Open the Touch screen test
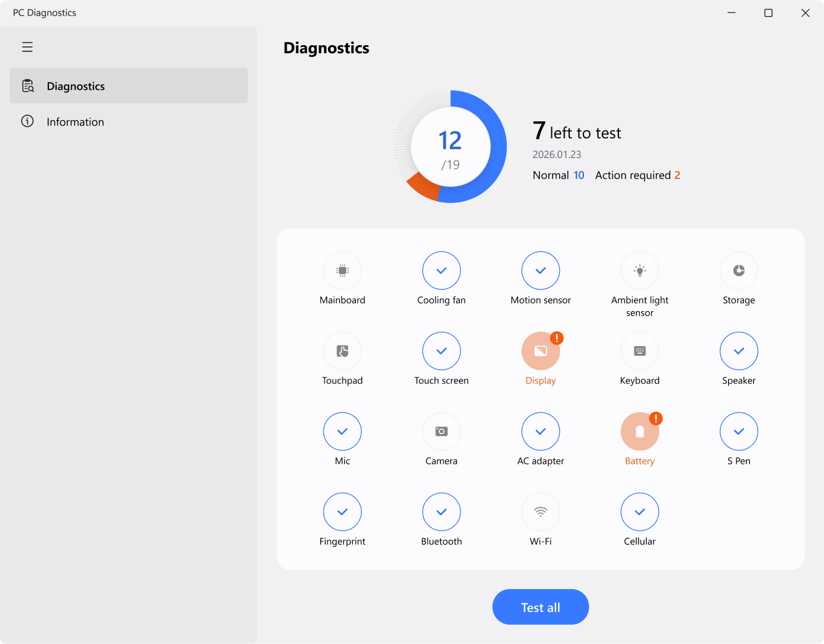Image resolution: width=824 pixels, height=644 pixels. [442, 351]
